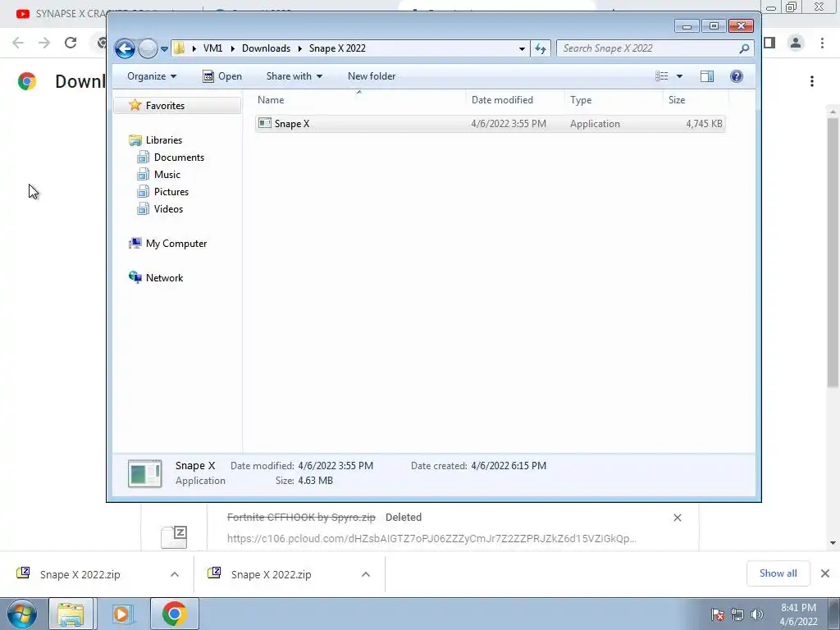Reload the Chrome page

71,43
